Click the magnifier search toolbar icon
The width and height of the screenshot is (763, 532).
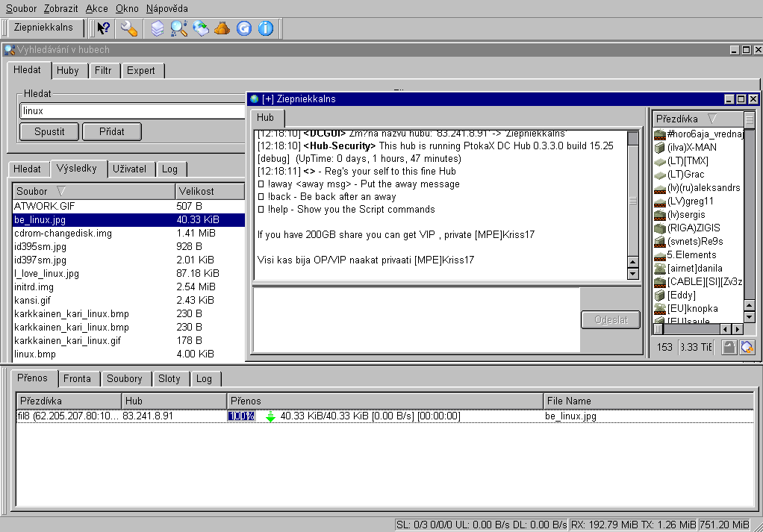[179, 28]
